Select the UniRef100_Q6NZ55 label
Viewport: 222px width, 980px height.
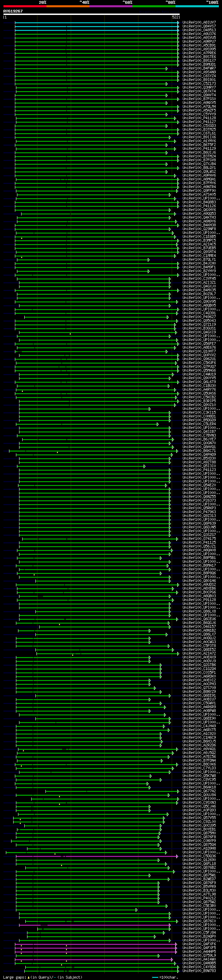pos(199,496)
